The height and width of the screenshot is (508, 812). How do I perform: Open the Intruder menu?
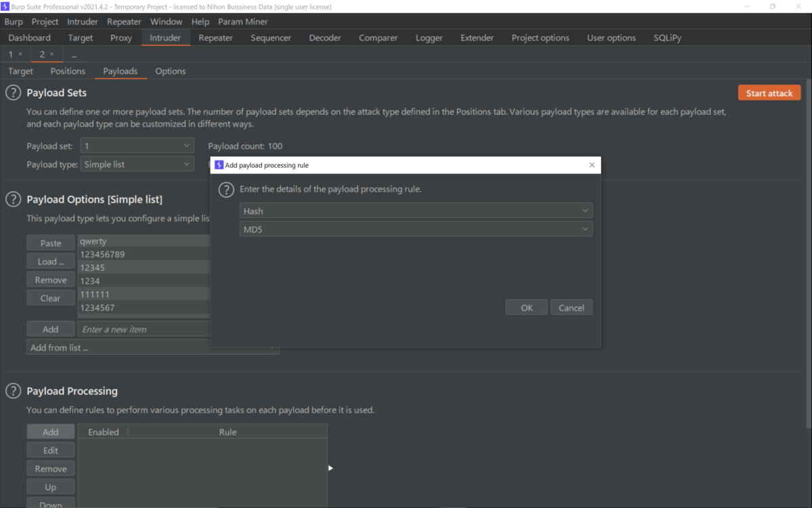click(83, 22)
